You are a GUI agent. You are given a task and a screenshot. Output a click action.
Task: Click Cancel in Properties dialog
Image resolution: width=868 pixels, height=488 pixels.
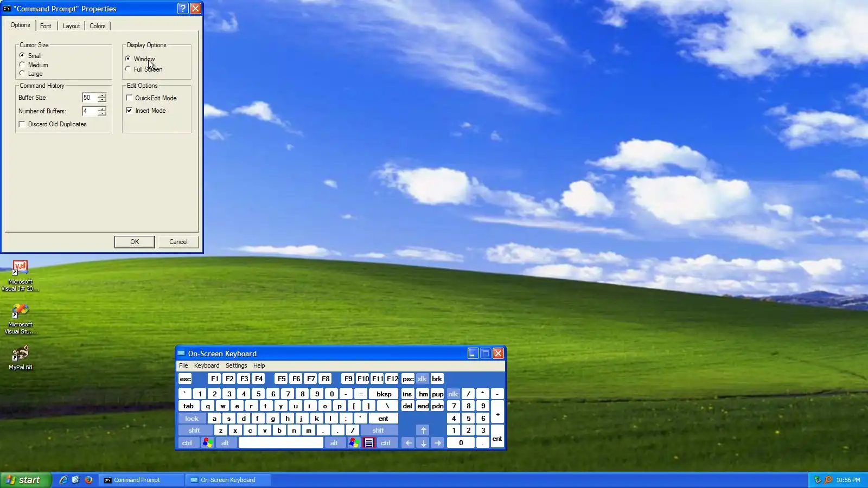178,242
